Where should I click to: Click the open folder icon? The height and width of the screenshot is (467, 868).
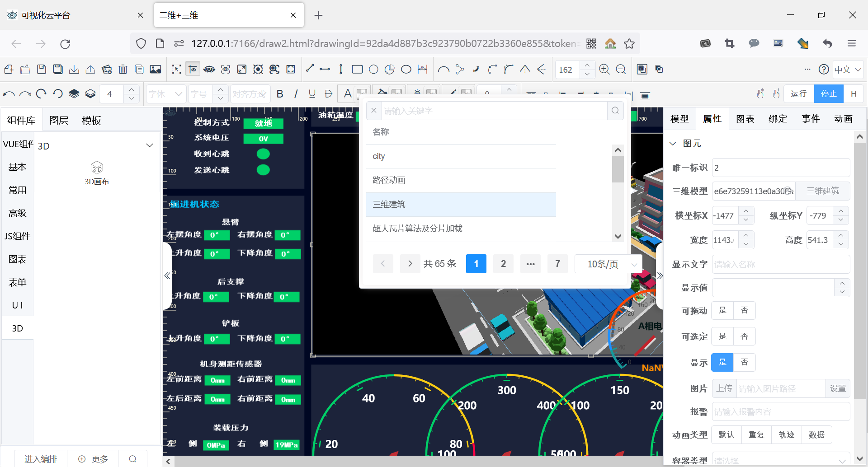click(x=25, y=69)
